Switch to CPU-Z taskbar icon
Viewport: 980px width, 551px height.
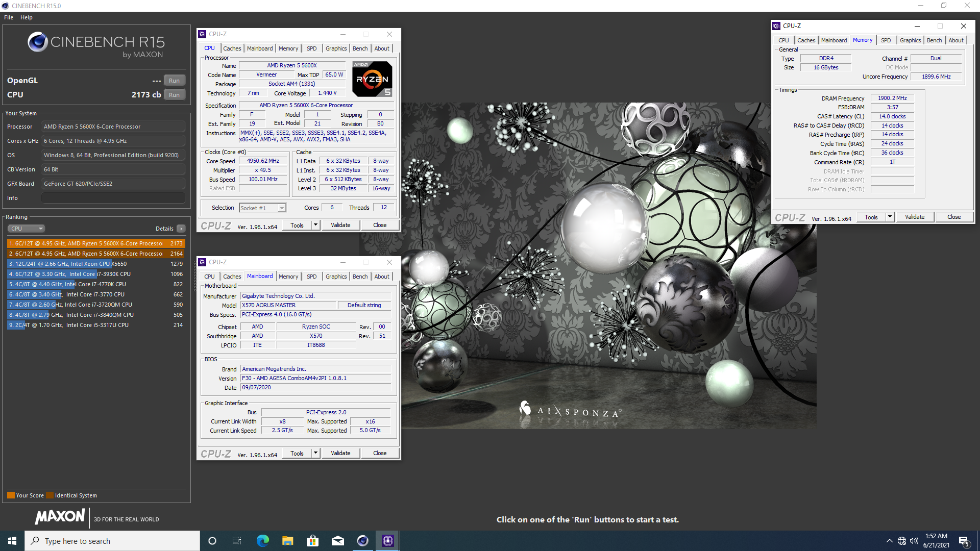[x=387, y=541]
